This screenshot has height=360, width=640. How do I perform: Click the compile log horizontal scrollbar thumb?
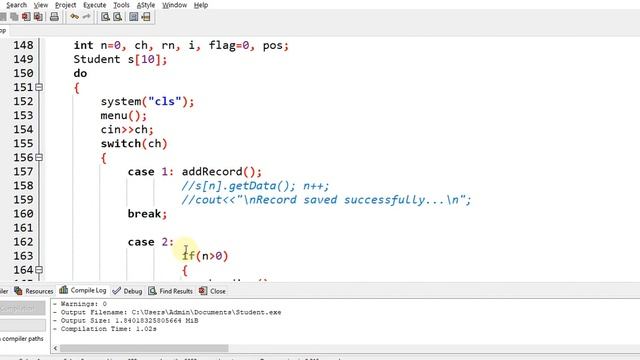(144, 348)
